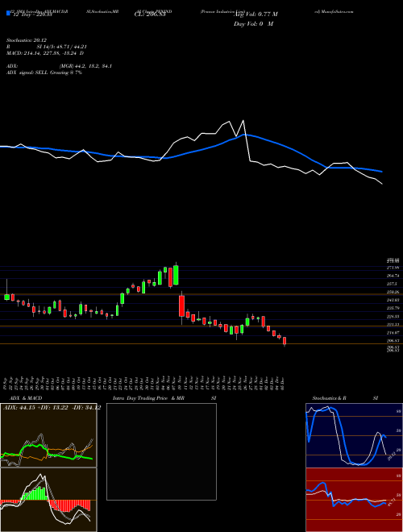Screen dimensions: 403x532
Task: Click the ADX signal: SELL text
Action: (x=44, y=73)
